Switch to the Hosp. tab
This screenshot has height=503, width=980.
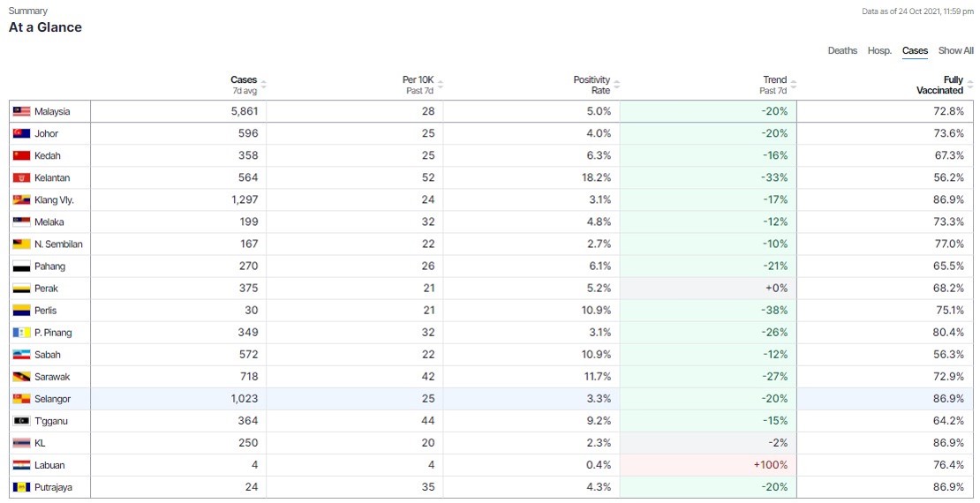pyautogui.click(x=879, y=51)
